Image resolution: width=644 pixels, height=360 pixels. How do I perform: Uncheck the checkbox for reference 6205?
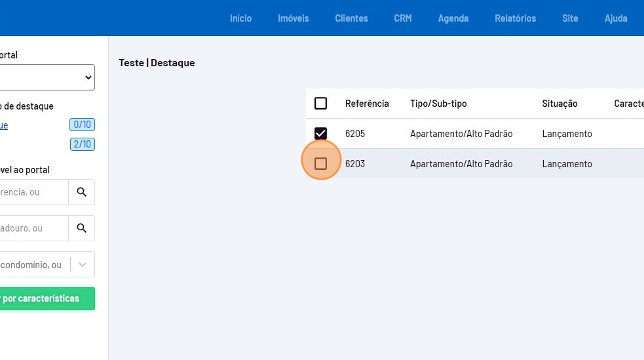point(320,134)
